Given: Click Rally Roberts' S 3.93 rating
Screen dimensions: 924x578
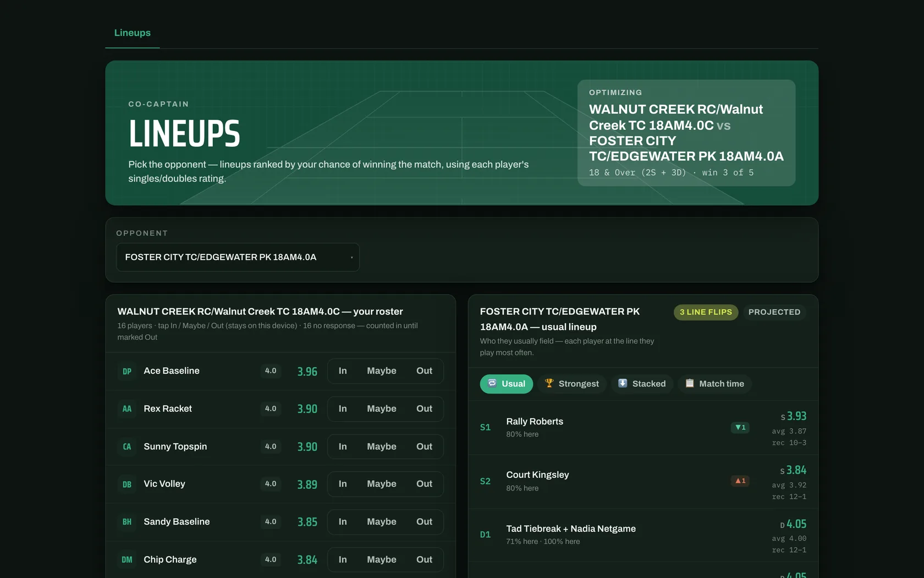Looking at the screenshot, I should pyautogui.click(x=794, y=416).
